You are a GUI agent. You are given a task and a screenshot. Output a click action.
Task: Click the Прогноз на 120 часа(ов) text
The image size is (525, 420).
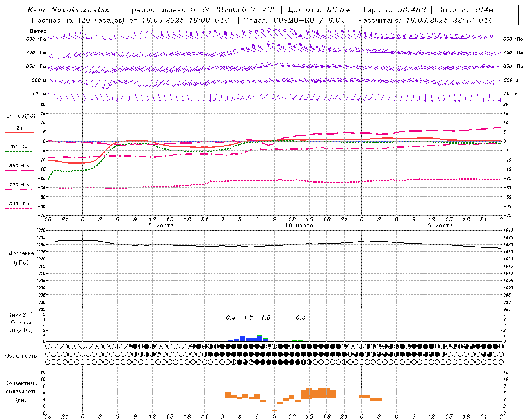coord(78,20)
